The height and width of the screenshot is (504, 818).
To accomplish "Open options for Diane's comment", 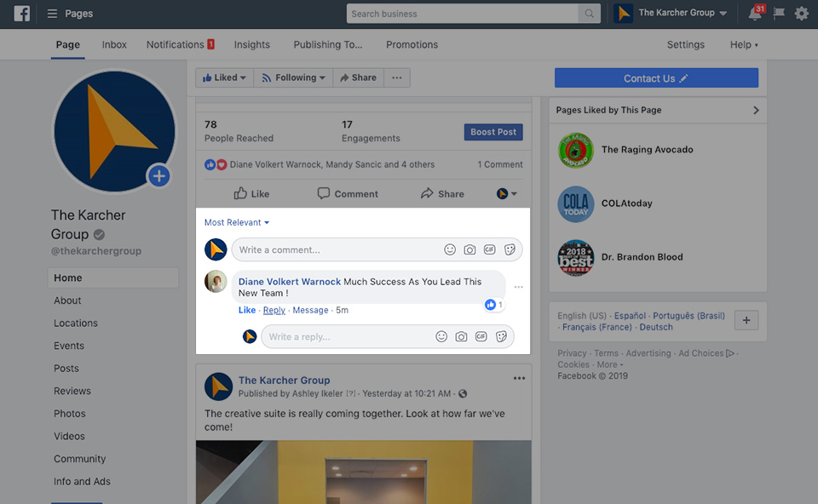I will coord(519,287).
